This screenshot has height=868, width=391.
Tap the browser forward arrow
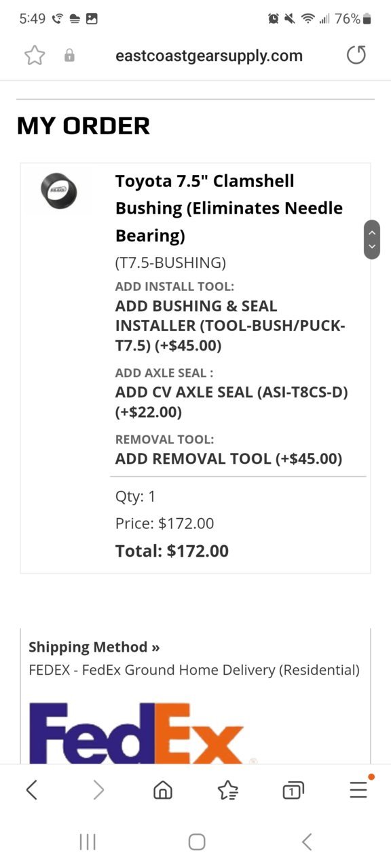pos(98,789)
